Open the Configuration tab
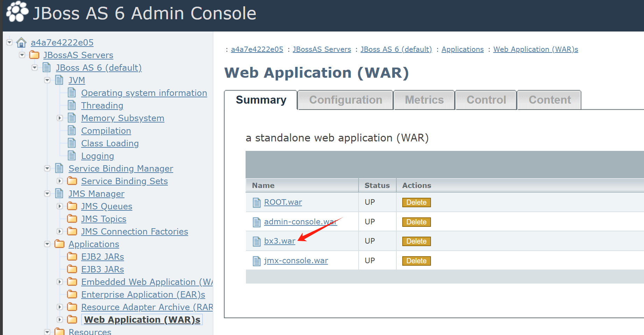 (x=346, y=100)
